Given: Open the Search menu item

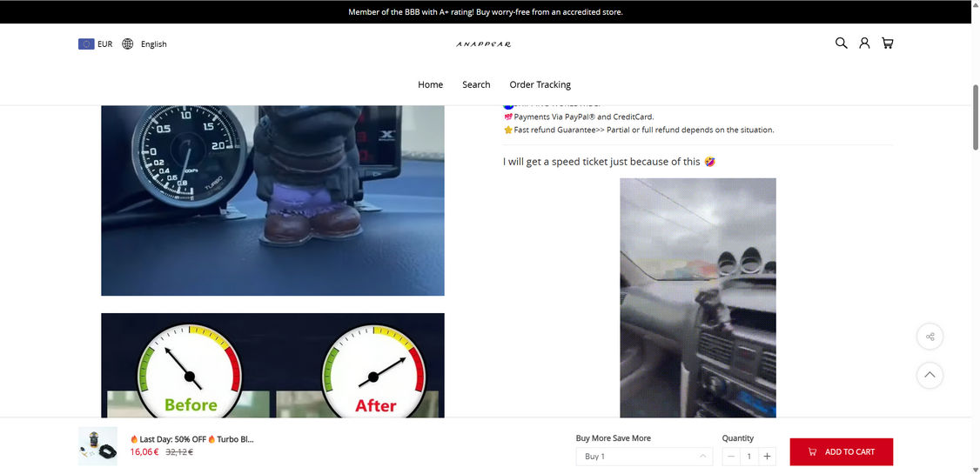Looking at the screenshot, I should pyautogui.click(x=476, y=84).
